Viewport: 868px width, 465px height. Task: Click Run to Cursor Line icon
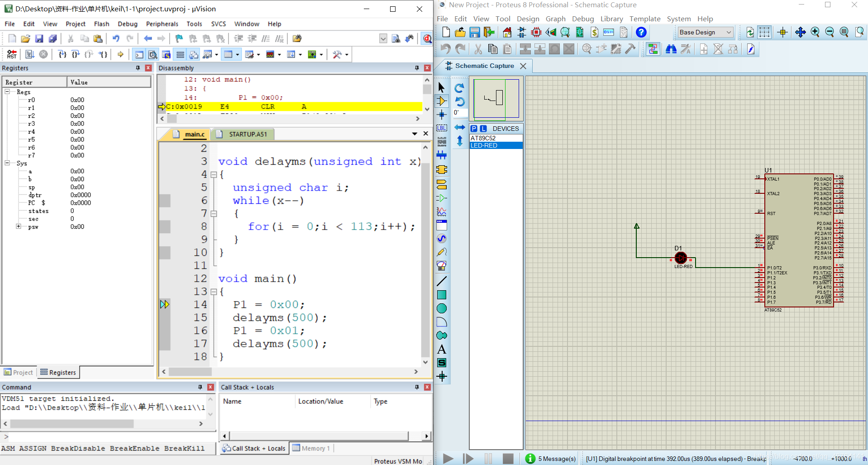103,54
